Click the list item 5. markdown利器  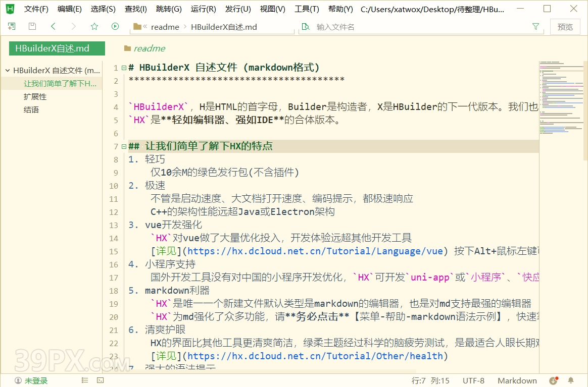pyautogui.click(x=169, y=290)
